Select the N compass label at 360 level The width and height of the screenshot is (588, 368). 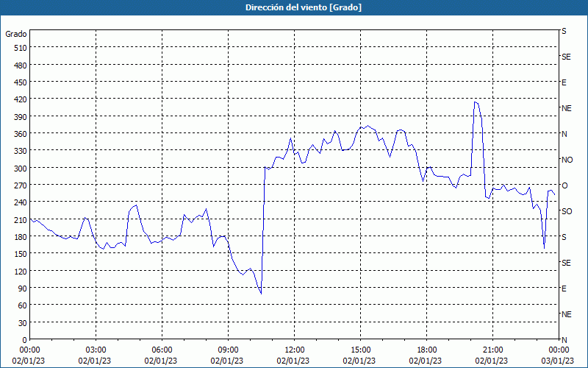click(564, 134)
